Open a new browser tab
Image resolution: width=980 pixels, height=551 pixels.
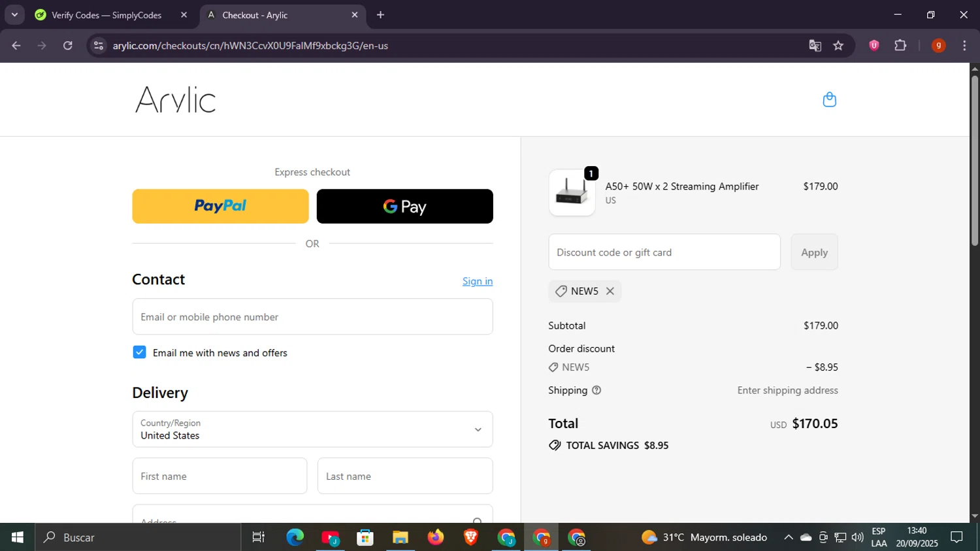tap(380, 15)
